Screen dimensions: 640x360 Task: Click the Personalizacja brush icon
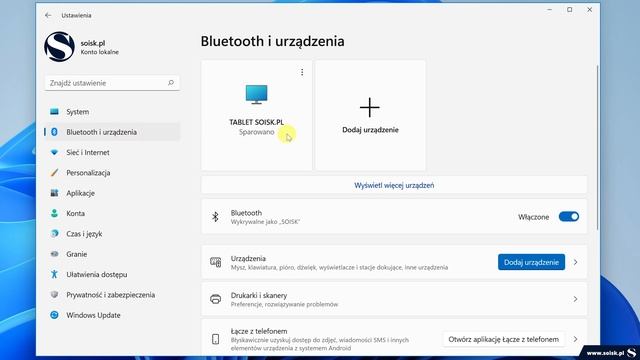54,173
